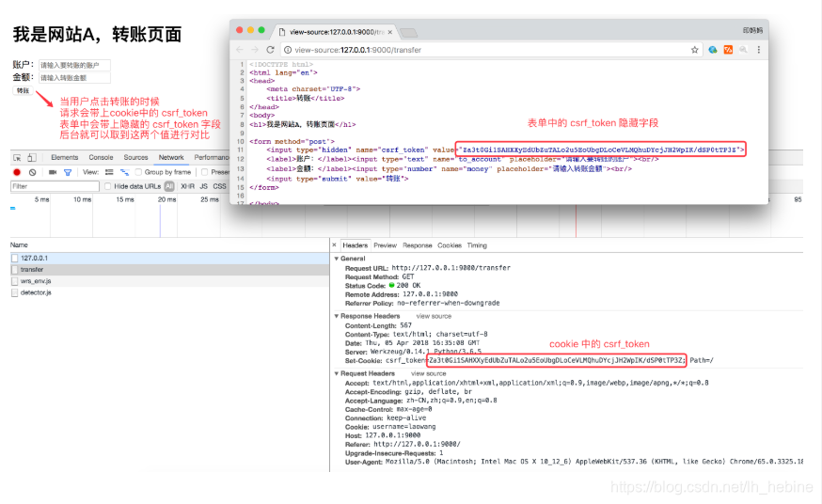Image resolution: width=822 pixels, height=504 pixels.
Task: Click the Referer http://127.0.0.1:9000/ value
Action: 417,444
